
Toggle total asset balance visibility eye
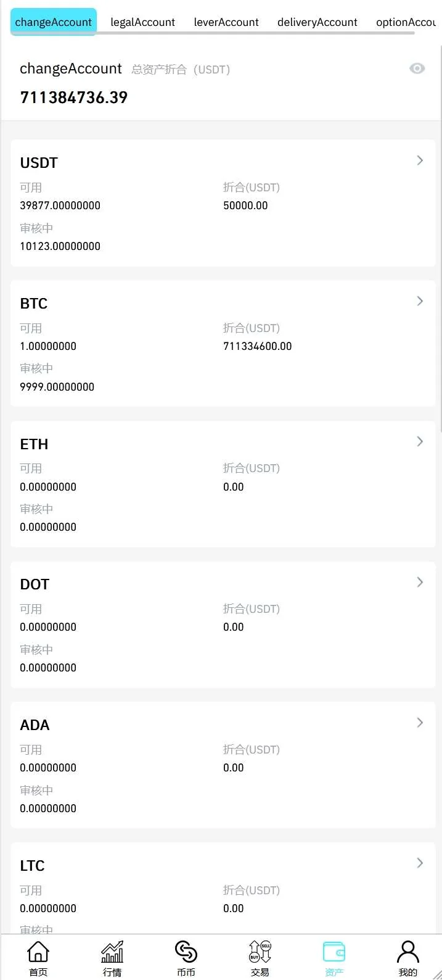click(417, 69)
